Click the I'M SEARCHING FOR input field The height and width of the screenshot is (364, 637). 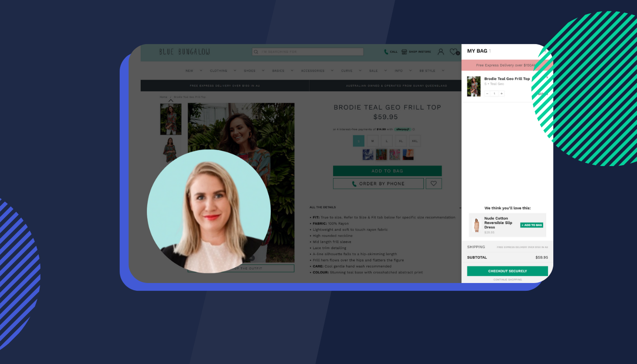tap(309, 51)
